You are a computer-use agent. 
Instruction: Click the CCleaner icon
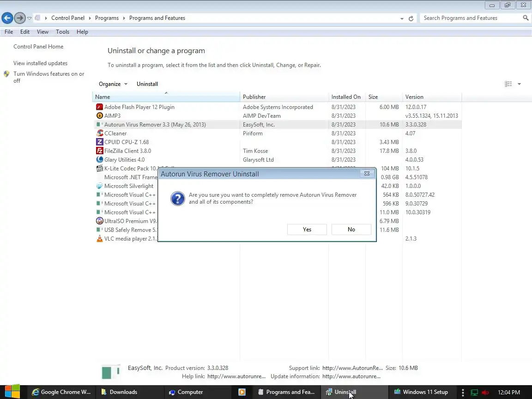99,133
